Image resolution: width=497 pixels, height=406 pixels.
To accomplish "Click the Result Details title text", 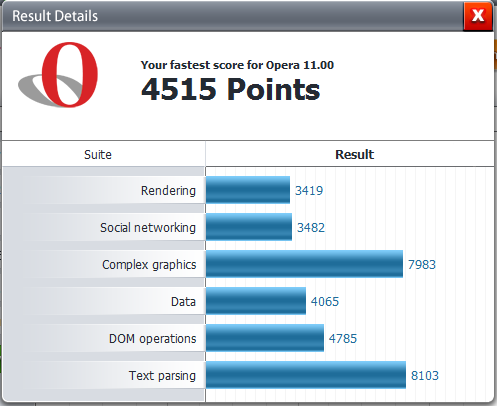I will click(x=55, y=16).
